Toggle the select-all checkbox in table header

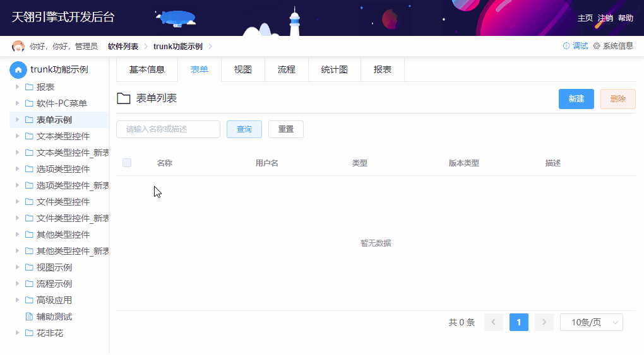click(127, 163)
